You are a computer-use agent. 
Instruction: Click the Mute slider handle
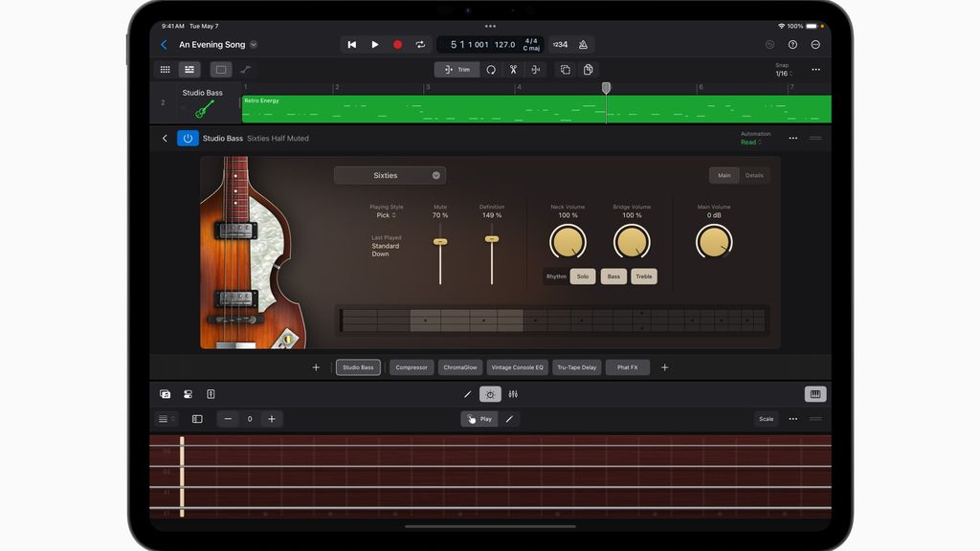point(440,242)
